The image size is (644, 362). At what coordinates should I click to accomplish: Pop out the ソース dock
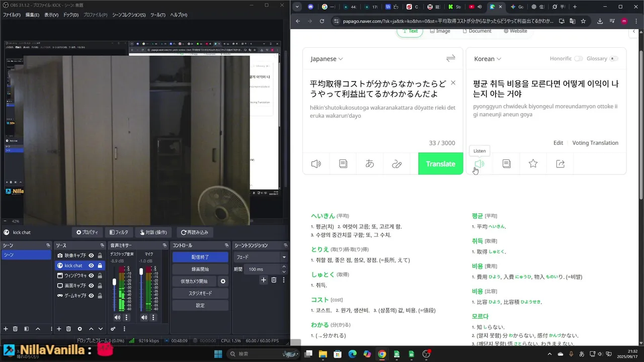102,245
